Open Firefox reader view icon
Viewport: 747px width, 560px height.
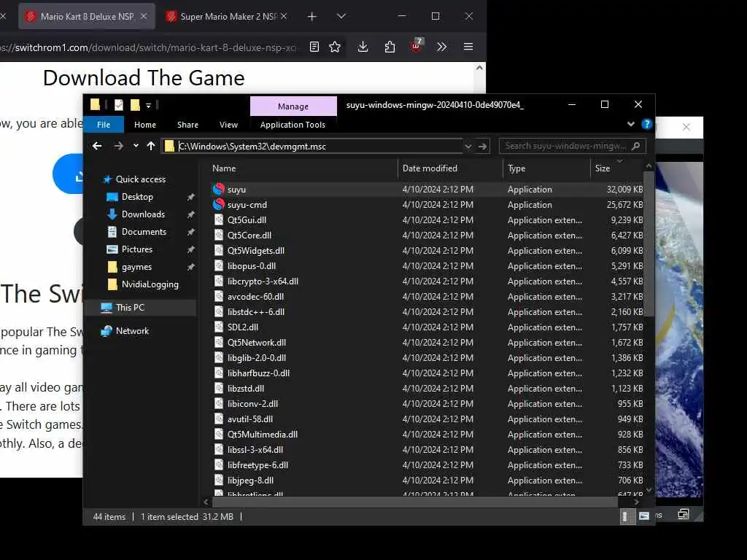[314, 47]
